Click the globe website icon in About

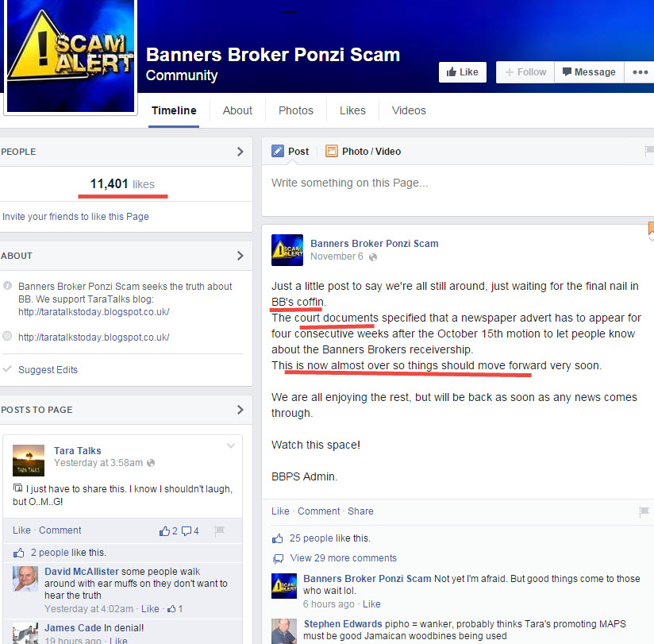7,336
